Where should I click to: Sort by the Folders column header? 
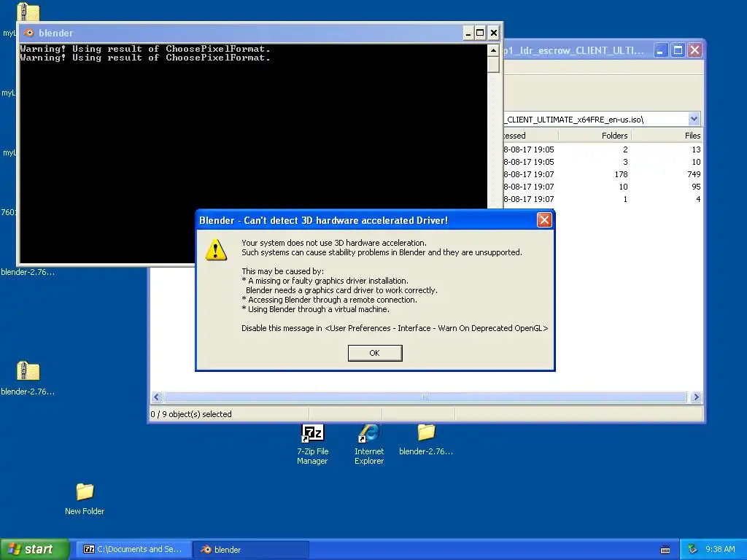click(x=595, y=136)
